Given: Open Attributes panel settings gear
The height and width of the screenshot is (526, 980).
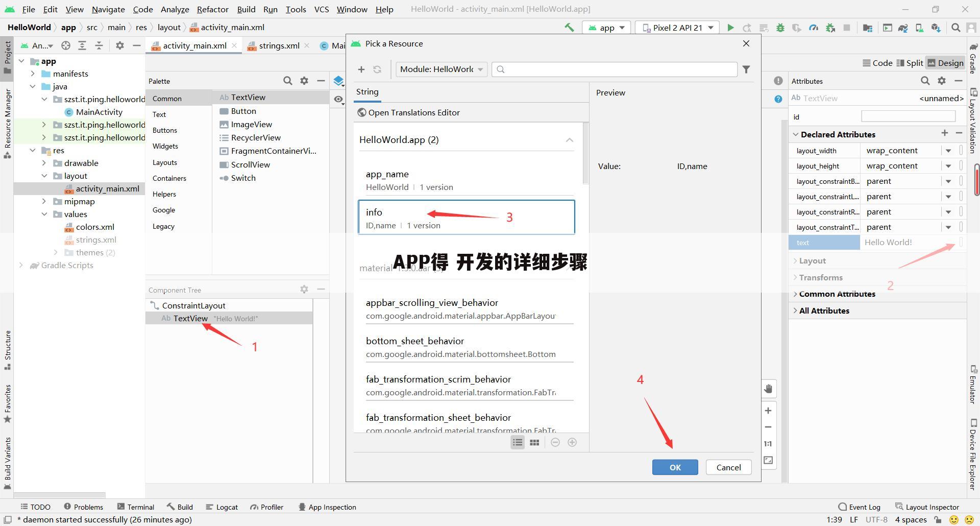Looking at the screenshot, I should click(942, 81).
